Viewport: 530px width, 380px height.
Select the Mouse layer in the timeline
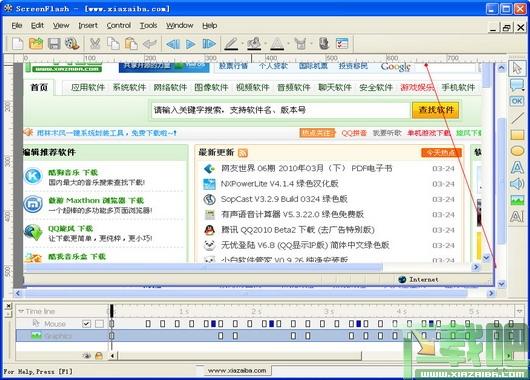[55, 324]
